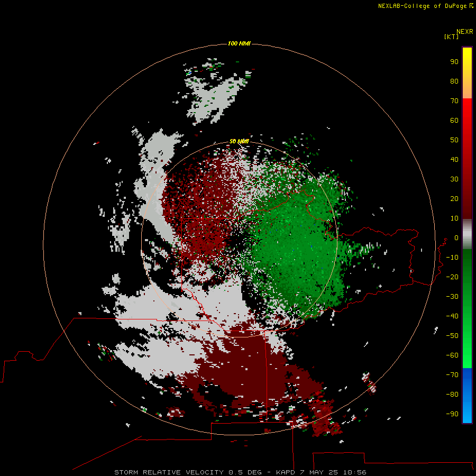Screen dimensions: 476x476
Task: Click the 0 value on the velocity scale
Action: click(x=456, y=238)
